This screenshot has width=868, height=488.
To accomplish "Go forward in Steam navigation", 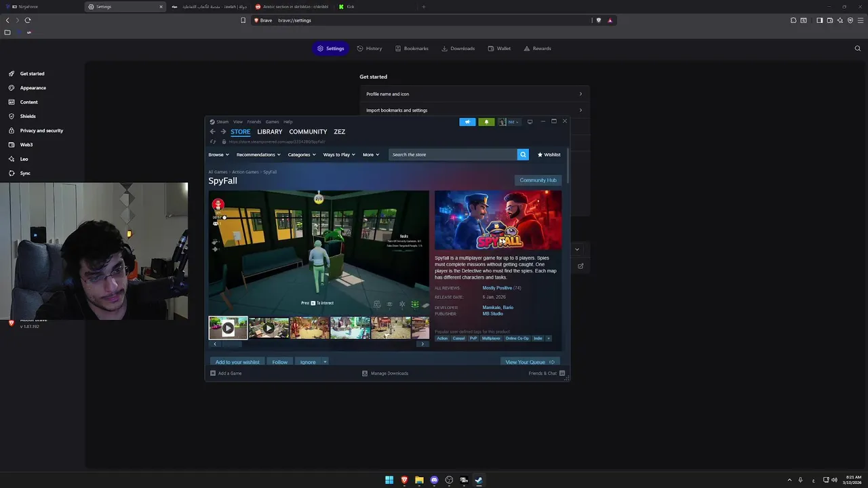I will [223, 131].
